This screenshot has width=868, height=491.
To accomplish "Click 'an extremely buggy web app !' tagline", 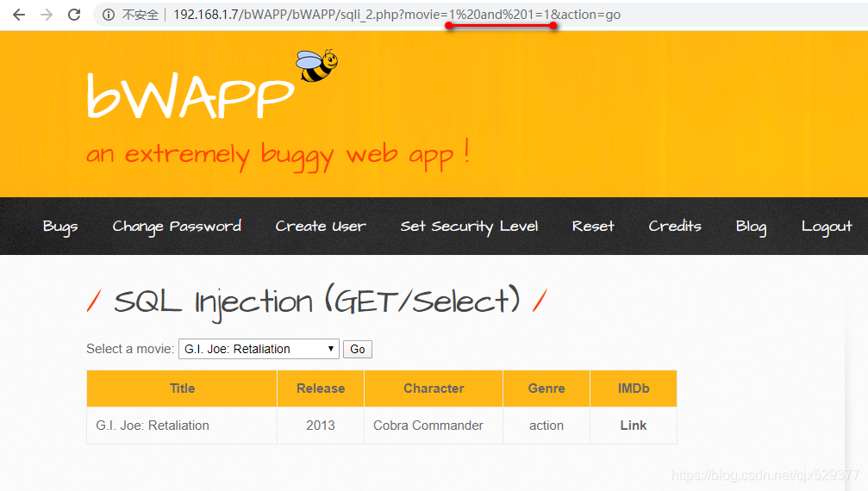I will click(278, 155).
